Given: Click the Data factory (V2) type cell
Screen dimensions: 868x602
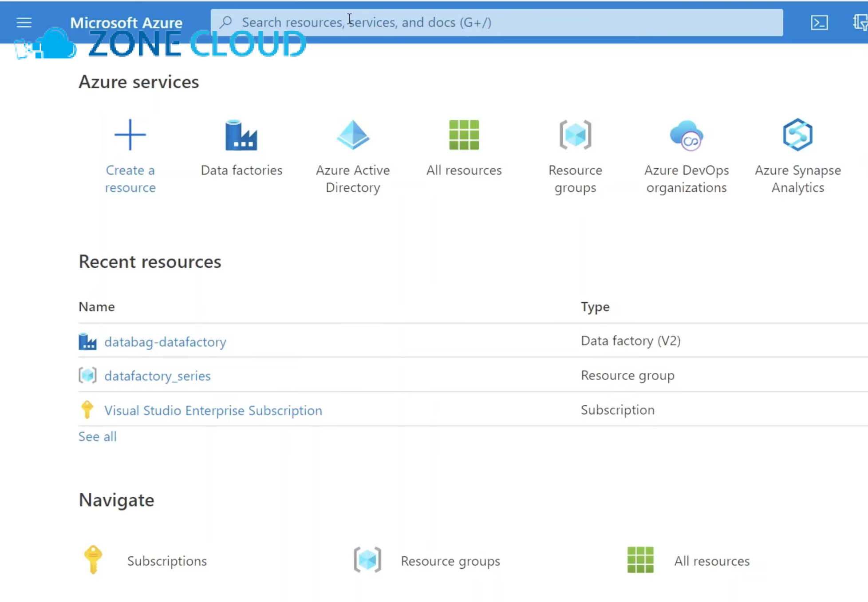Looking at the screenshot, I should tap(631, 341).
